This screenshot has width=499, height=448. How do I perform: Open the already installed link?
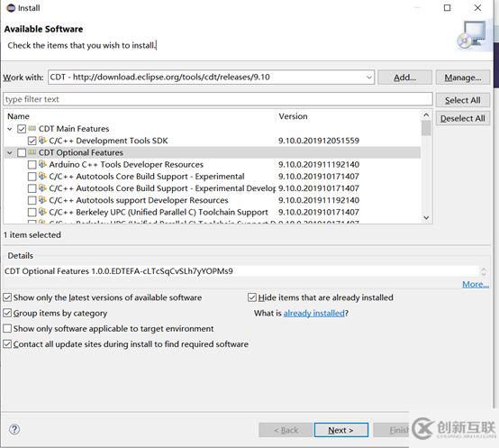[x=313, y=314]
